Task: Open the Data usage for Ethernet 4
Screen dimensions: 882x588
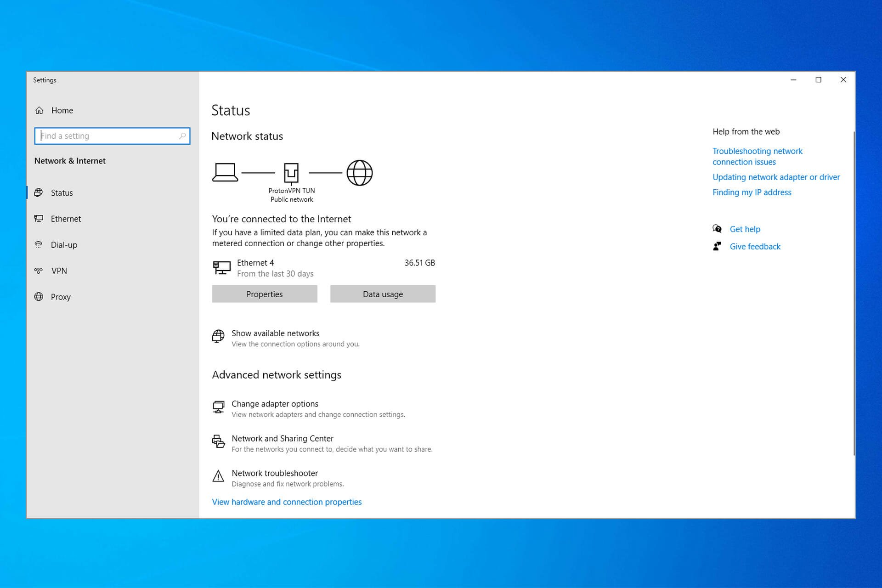Action: 383,294
